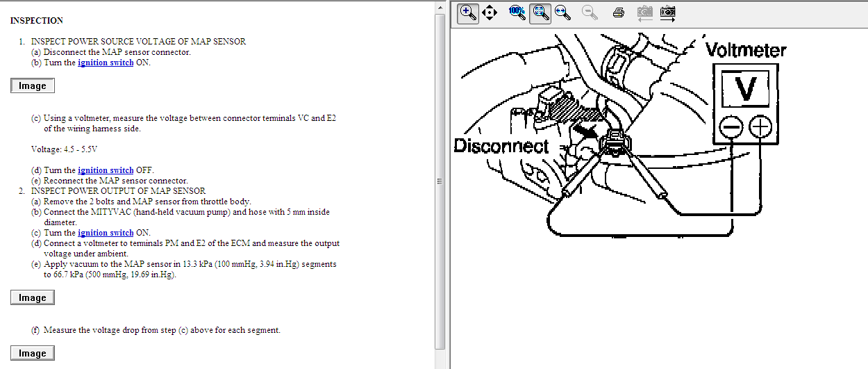This screenshot has width=868, height=369.
Task: Click the Voltage: 4.5 - 5.5V text
Action: (65, 149)
